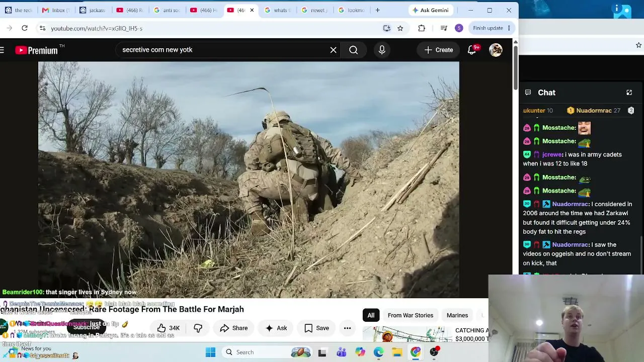644x362 pixels.
Task: Open Microsoft Edge from the taskbar
Action: click(378, 352)
